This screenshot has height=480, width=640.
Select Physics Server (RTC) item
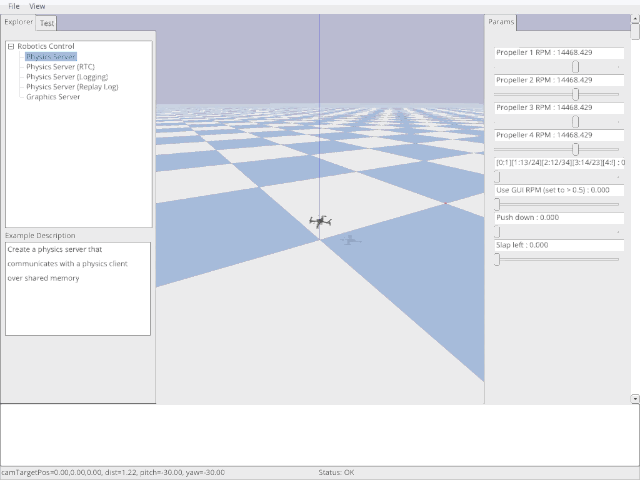click(60, 67)
